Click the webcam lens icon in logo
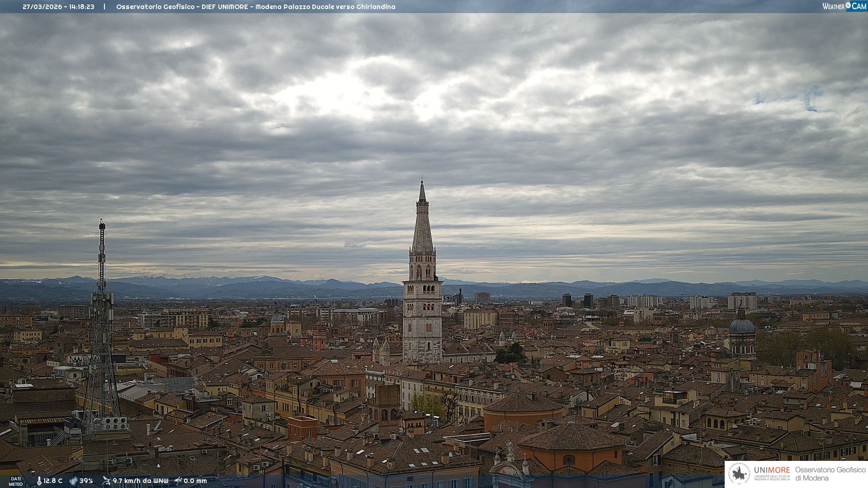This screenshot has height=488, width=868. (848, 5)
